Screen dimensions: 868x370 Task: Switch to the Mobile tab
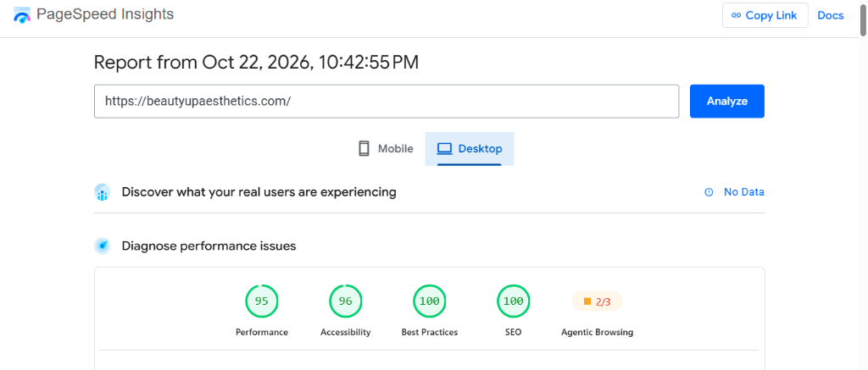point(386,149)
